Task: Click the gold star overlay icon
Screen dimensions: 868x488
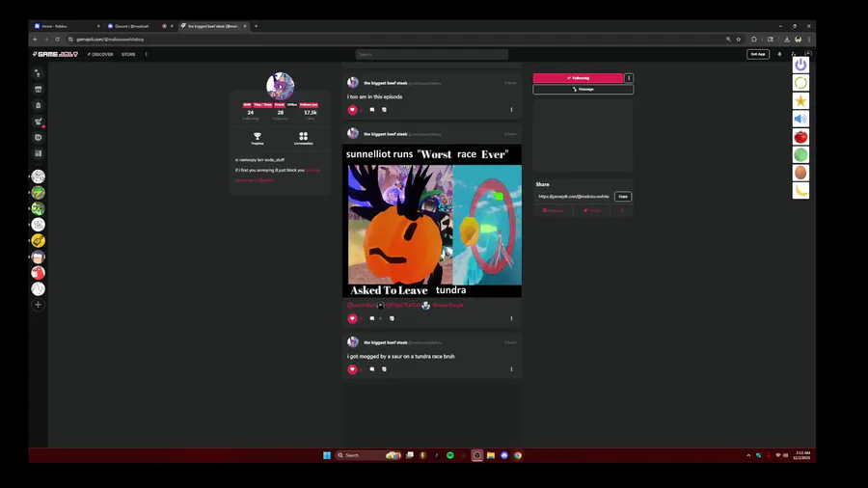Action: (800, 100)
